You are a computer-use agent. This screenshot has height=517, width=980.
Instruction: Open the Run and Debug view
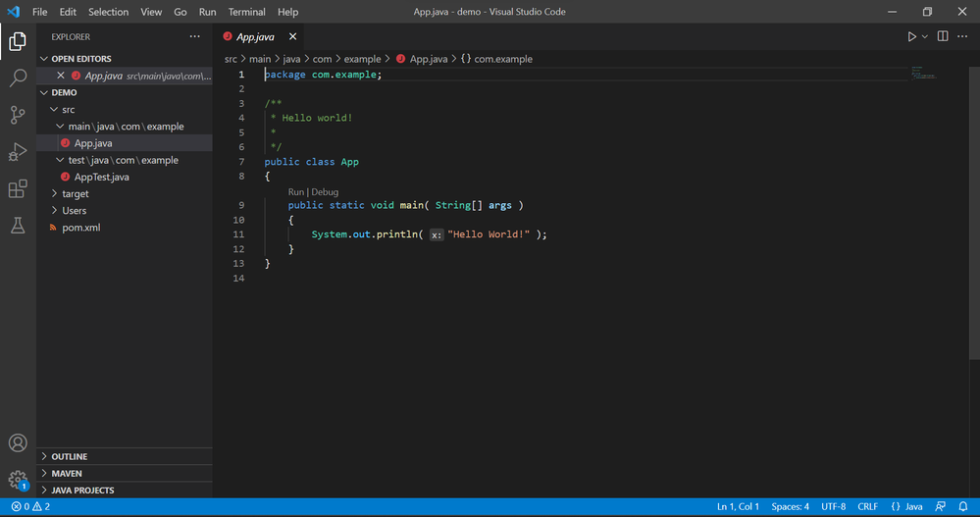18,151
